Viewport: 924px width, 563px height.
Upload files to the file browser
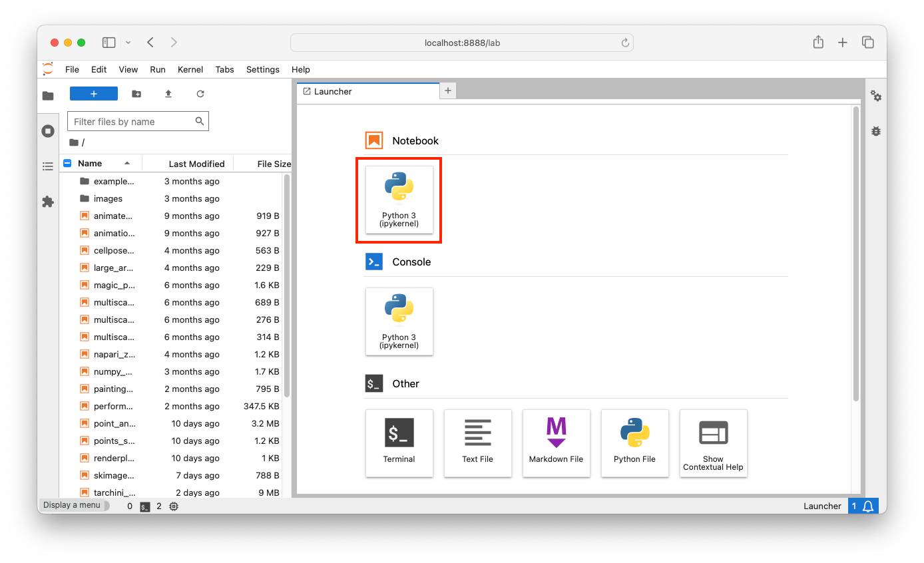click(x=168, y=94)
